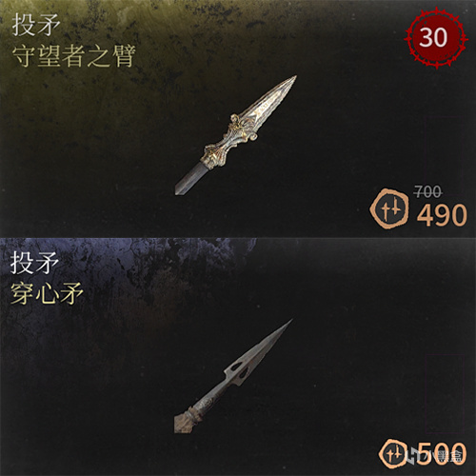Select the 穿心矛 spear image
Image resolution: width=476 pixels, height=476 pixels.
click(x=233, y=376)
